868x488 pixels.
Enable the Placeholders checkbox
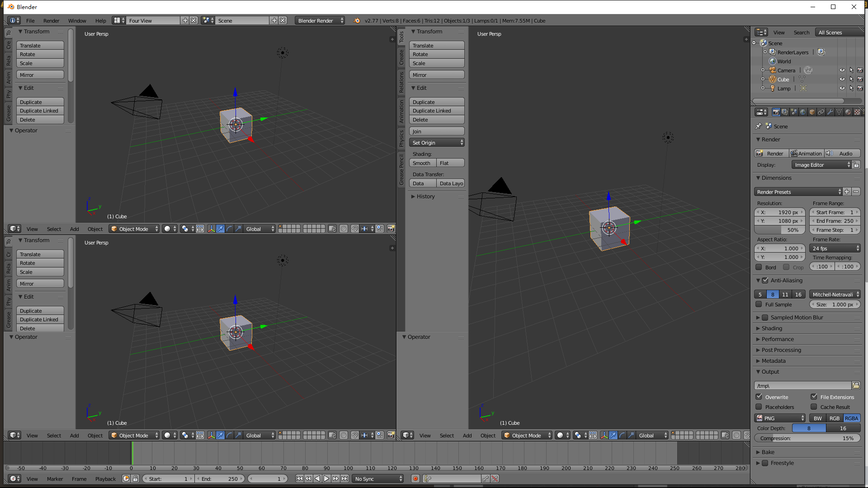pos(759,407)
